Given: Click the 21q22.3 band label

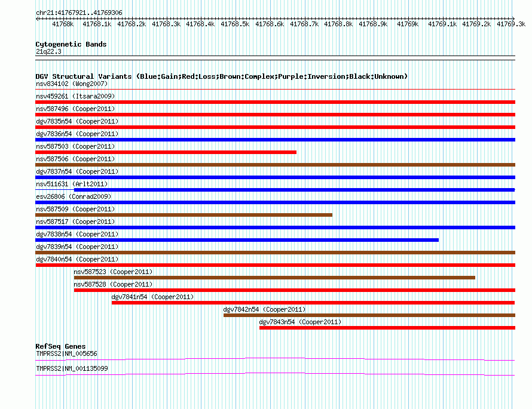Looking at the screenshot, I should 48,51.
